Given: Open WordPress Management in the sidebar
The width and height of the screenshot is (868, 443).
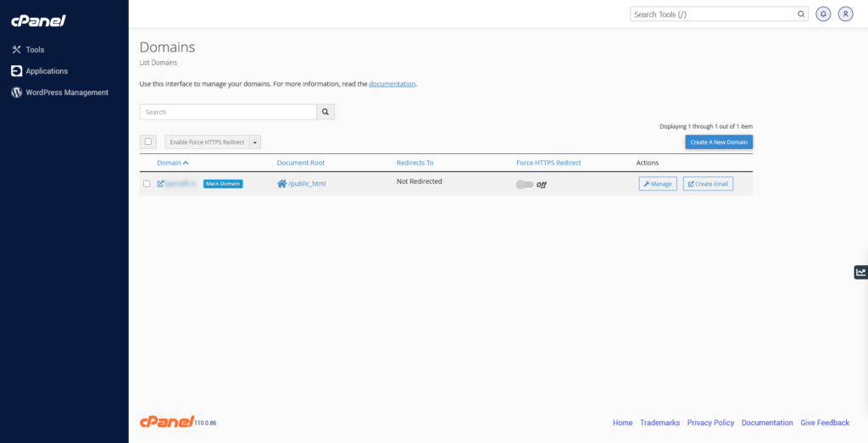Looking at the screenshot, I should tap(67, 92).
